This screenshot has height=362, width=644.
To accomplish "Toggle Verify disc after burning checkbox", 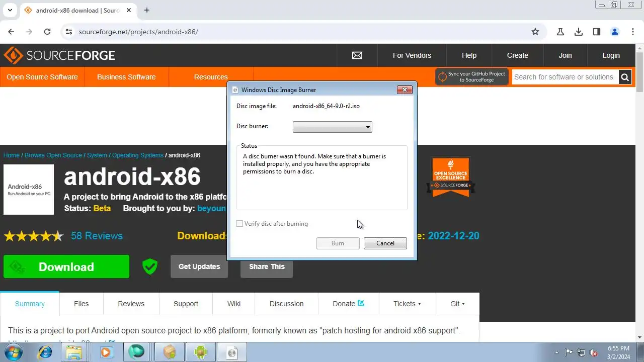I will point(240,224).
